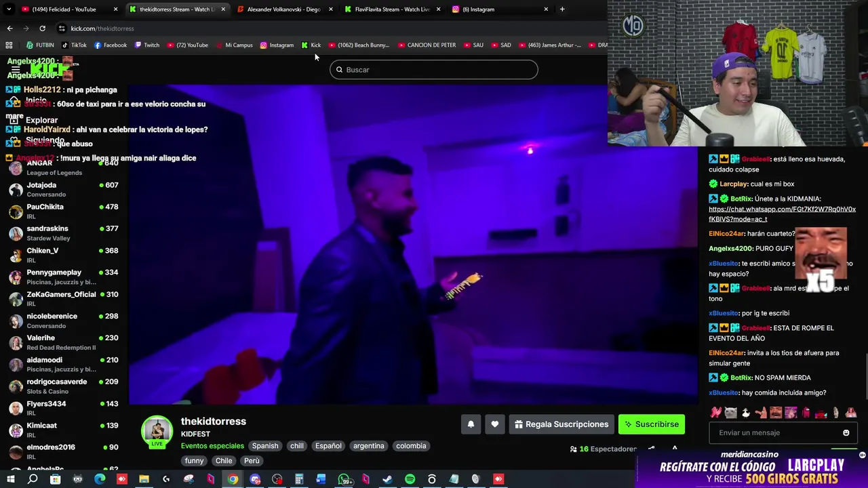
Task: Select the funny tag
Action: pyautogui.click(x=194, y=461)
